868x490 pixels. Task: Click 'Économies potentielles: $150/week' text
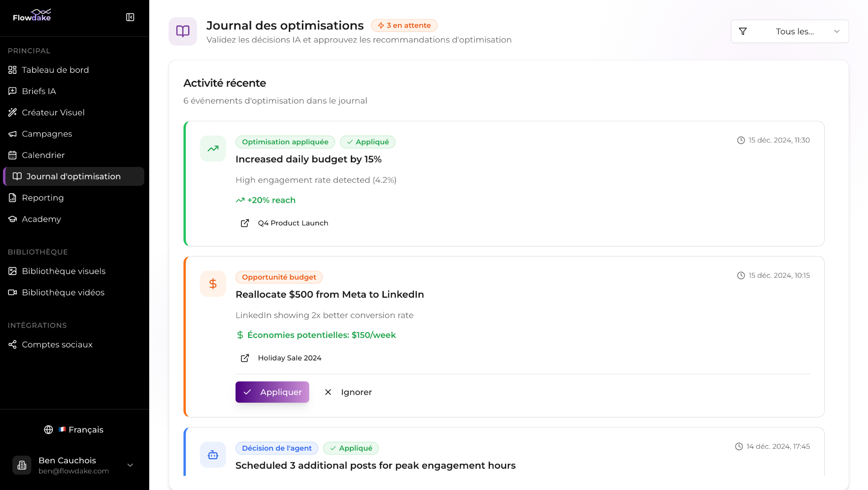[321, 335]
